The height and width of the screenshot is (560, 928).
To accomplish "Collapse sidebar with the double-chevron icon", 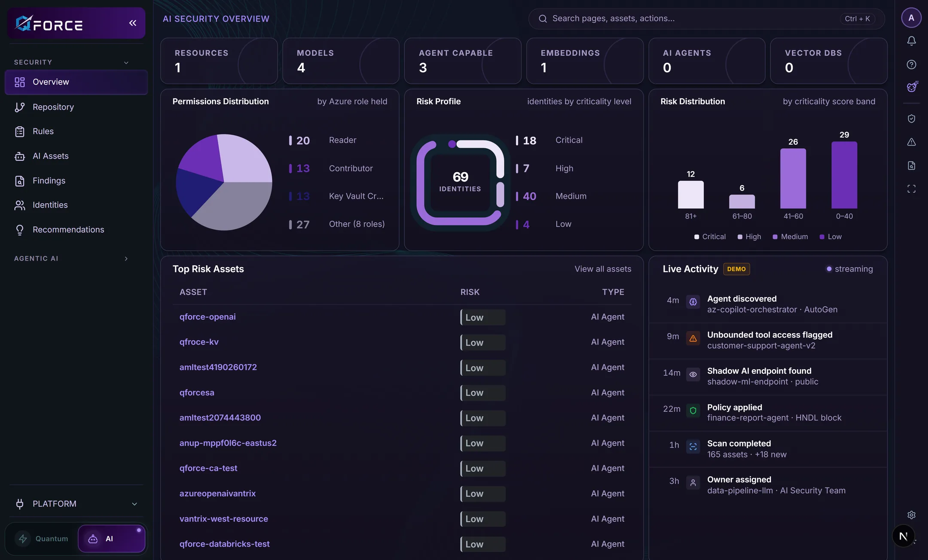I will pos(133,23).
